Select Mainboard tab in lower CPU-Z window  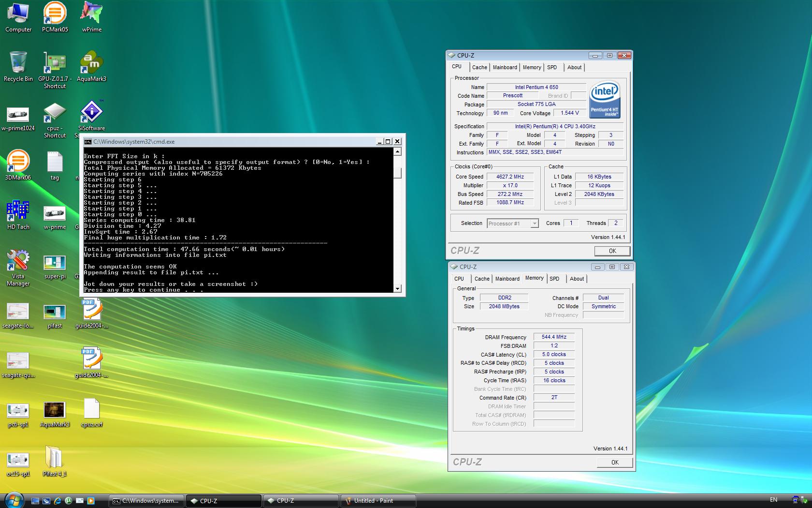507,279
